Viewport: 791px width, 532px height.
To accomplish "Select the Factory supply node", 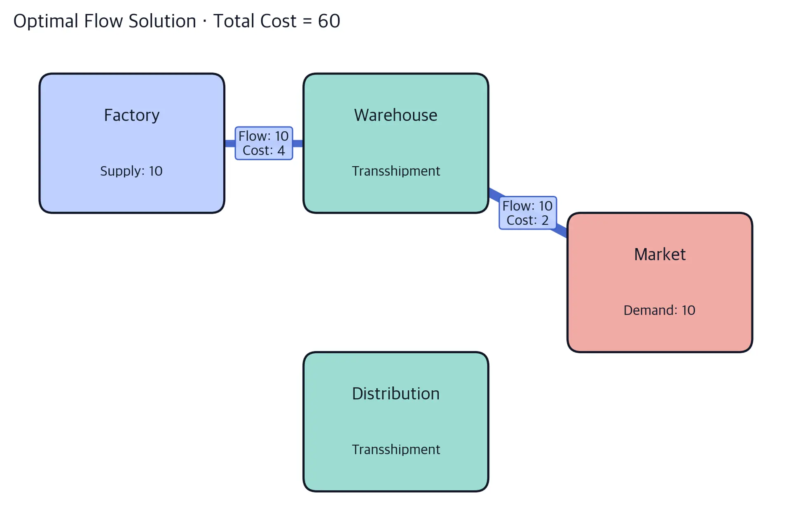I will 132,143.
